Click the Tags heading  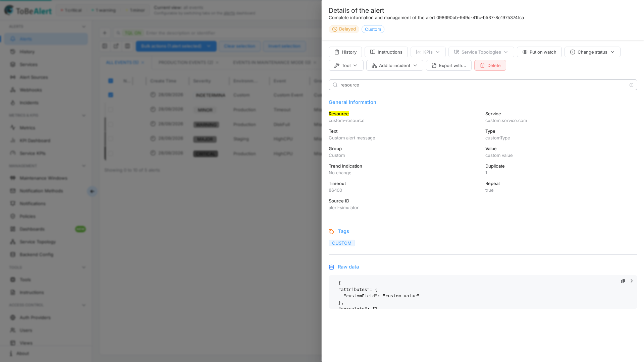coord(343,231)
